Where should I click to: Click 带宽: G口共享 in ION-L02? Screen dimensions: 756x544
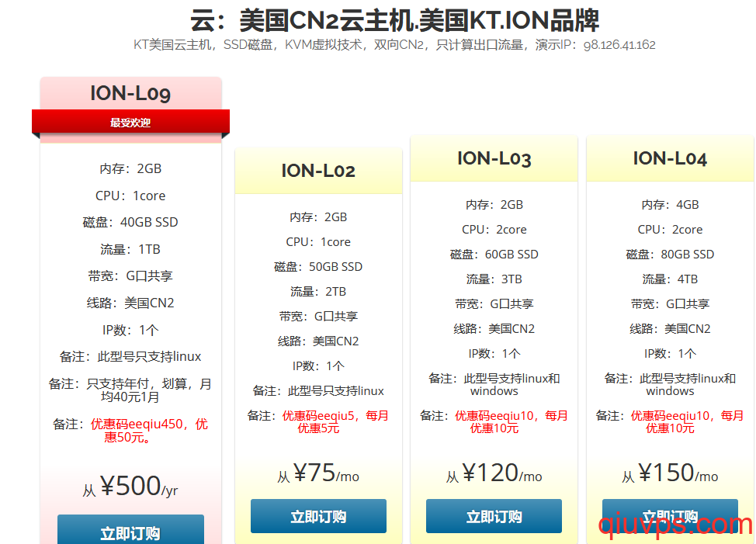318,316
